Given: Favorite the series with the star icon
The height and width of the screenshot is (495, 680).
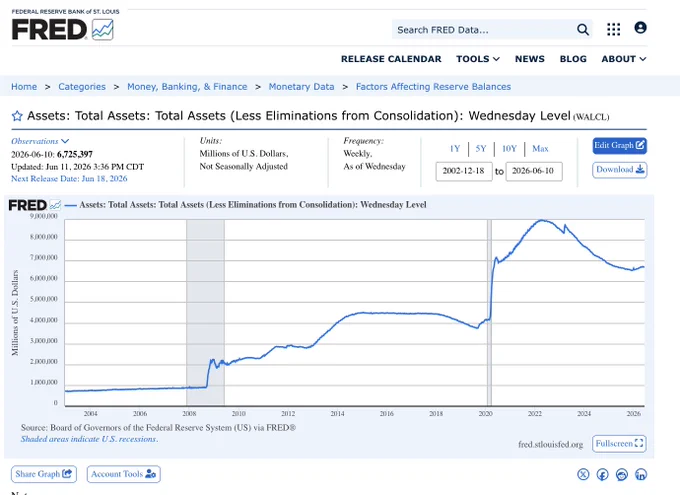Looking at the screenshot, I should (x=17, y=116).
